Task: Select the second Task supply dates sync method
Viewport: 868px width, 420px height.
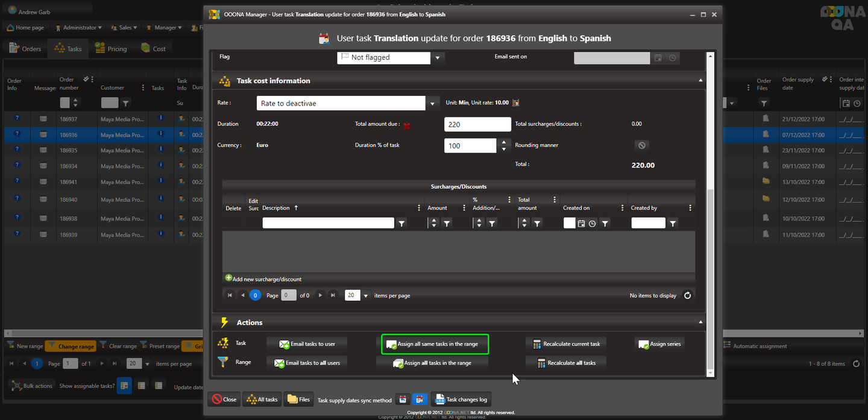Action: (x=420, y=399)
